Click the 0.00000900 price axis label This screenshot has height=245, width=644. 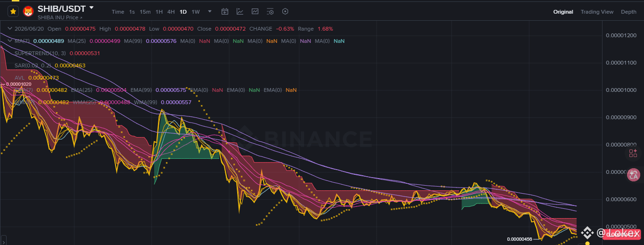(x=621, y=117)
